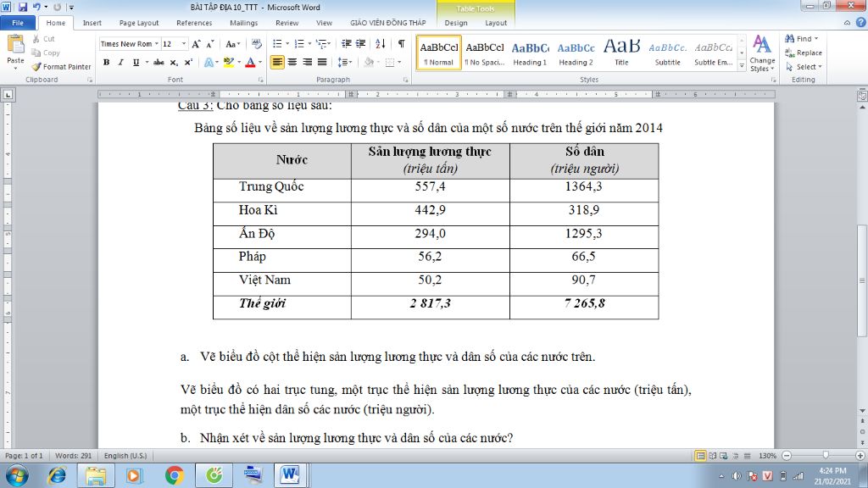Click the Windows Start button
Viewport: 868px width, 488px height.
(x=17, y=475)
